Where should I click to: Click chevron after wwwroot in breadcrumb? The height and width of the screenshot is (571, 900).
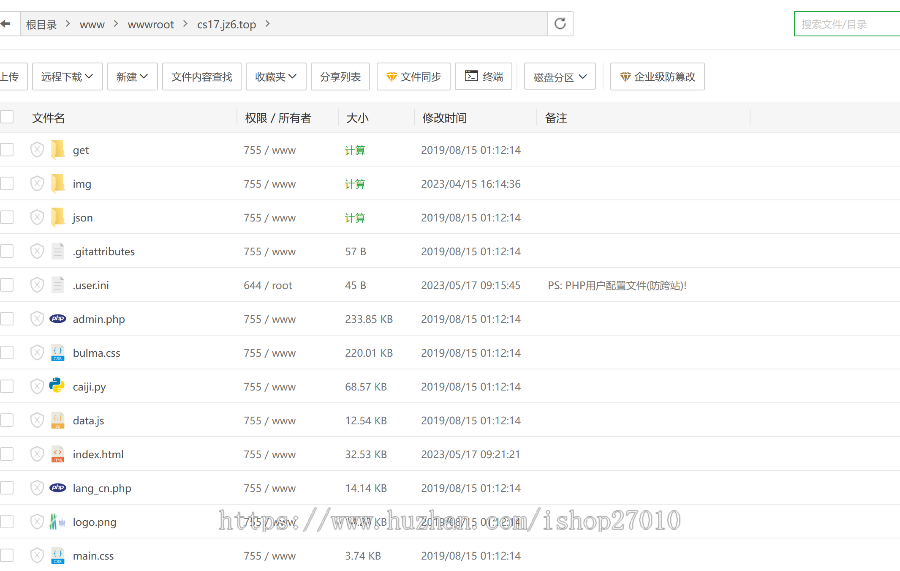(x=185, y=24)
